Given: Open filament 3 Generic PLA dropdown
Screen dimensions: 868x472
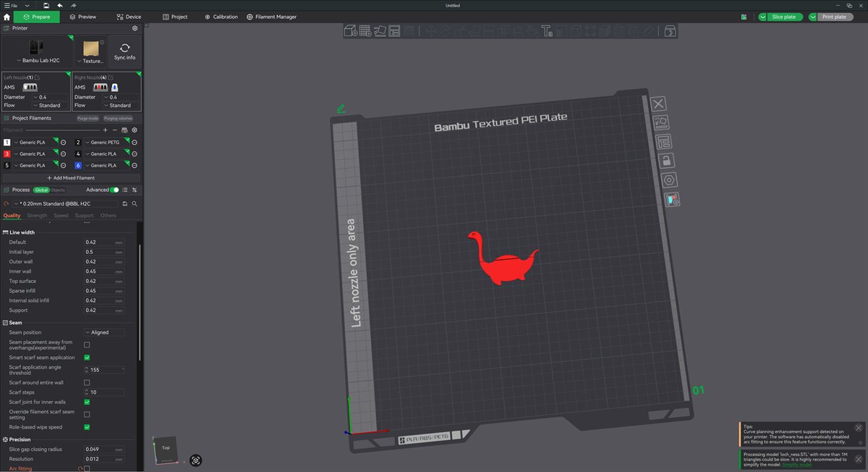Looking at the screenshot, I should pos(35,154).
